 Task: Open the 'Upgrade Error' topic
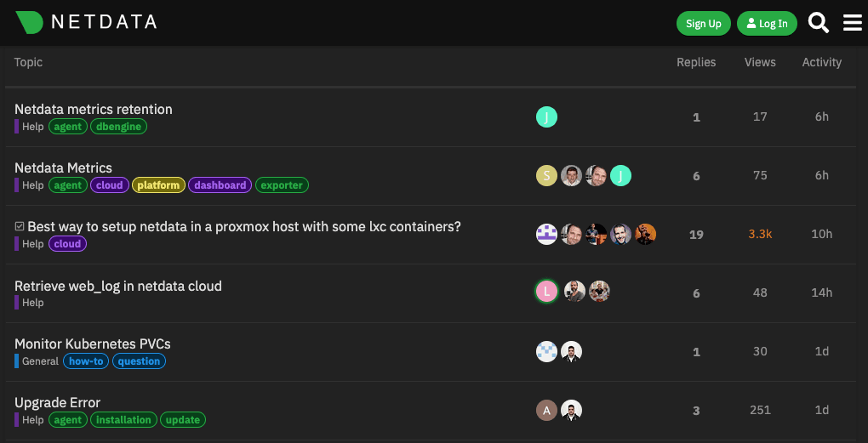coord(58,402)
